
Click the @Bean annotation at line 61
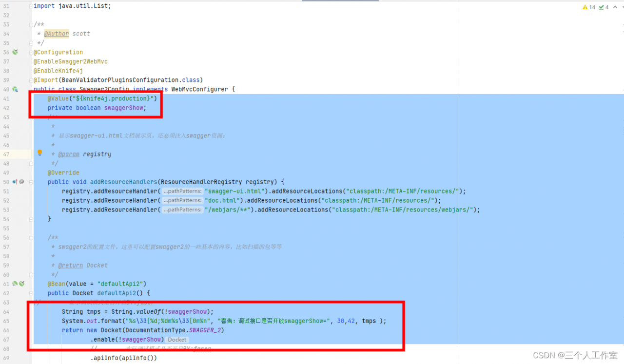point(56,284)
